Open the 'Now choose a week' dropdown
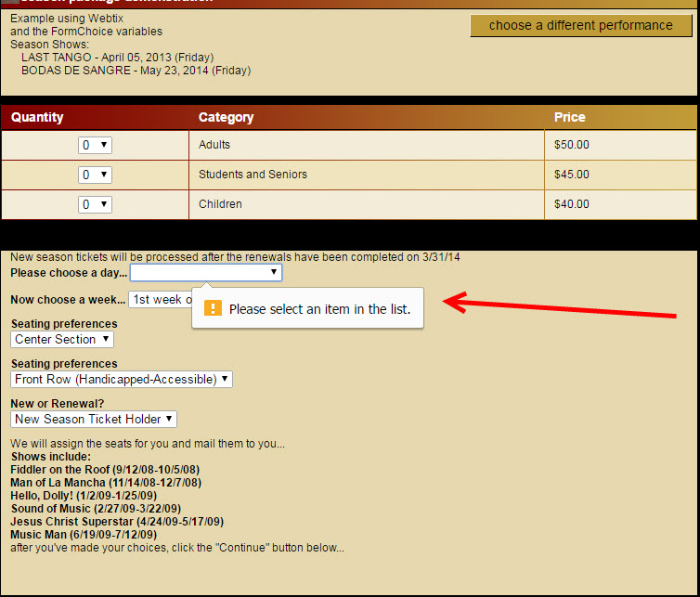This screenshot has height=597, width=700. pos(161,299)
